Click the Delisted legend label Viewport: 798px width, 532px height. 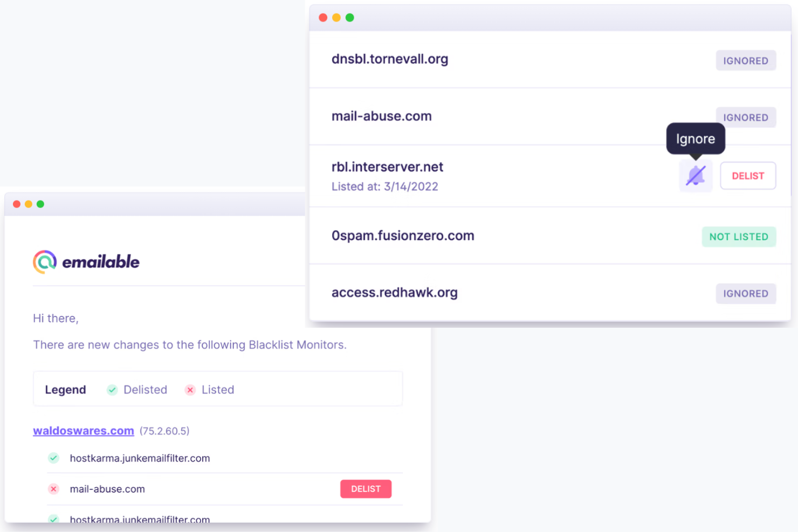(146, 390)
